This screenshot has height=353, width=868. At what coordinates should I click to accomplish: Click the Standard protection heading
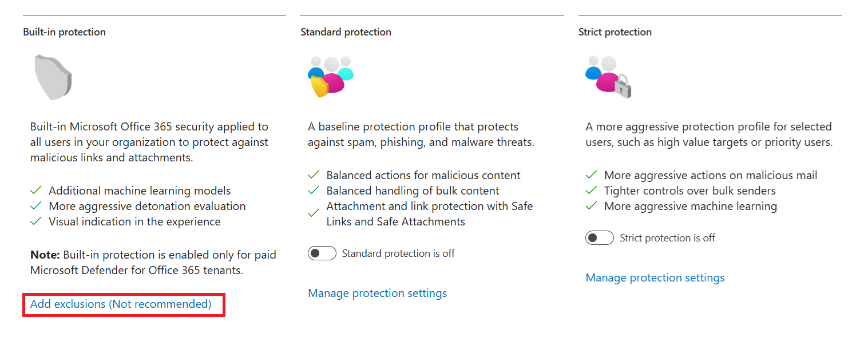pos(346,32)
